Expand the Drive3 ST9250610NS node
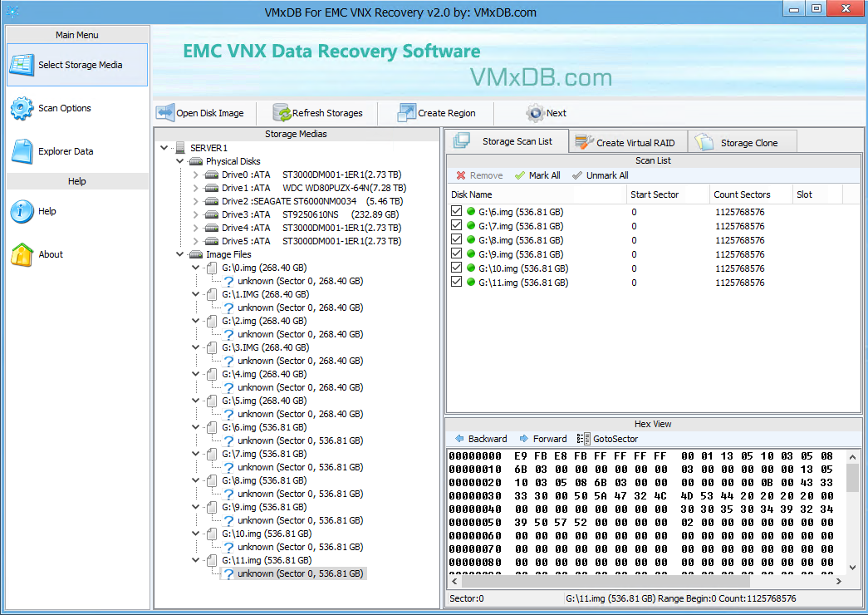Image resolution: width=868 pixels, height=615 pixels. [x=195, y=214]
